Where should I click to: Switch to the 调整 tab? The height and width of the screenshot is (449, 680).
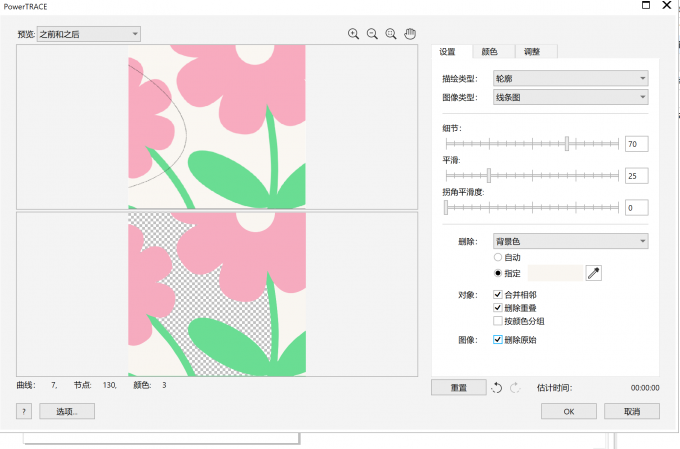click(x=533, y=52)
